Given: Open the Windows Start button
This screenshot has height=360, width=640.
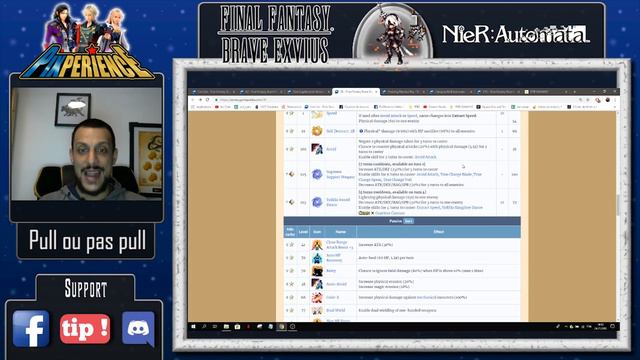Looking at the screenshot, I should click(x=193, y=327).
